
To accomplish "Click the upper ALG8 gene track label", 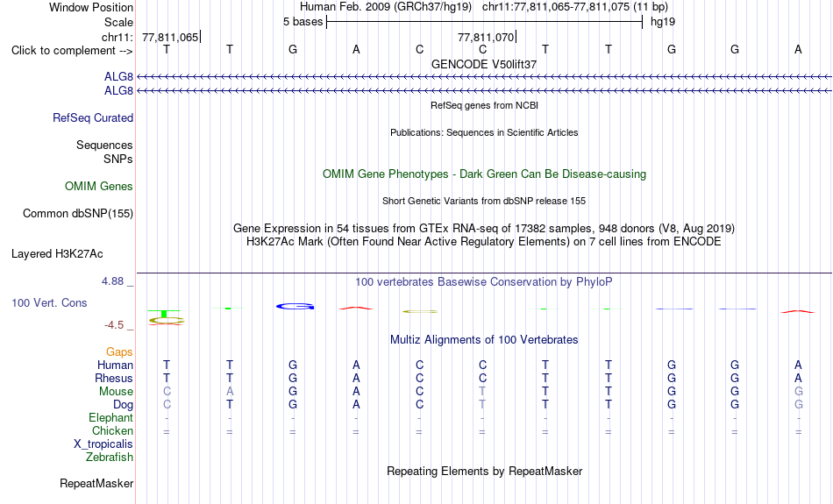I will (118, 77).
